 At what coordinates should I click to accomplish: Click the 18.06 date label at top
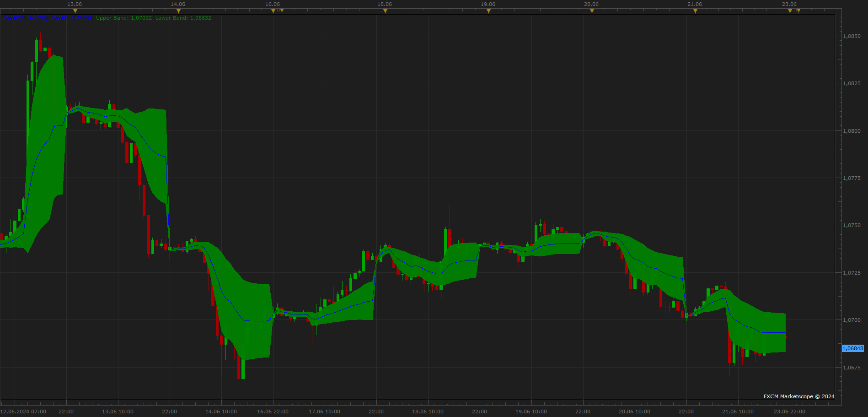click(x=385, y=4)
